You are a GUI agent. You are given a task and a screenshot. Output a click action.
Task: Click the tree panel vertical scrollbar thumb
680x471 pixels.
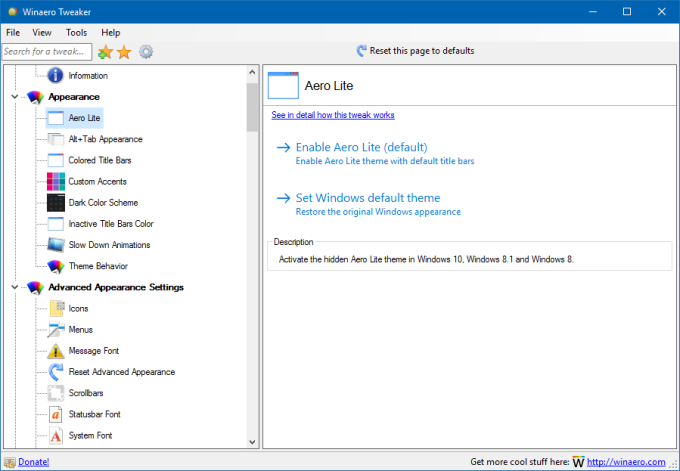[x=252, y=105]
